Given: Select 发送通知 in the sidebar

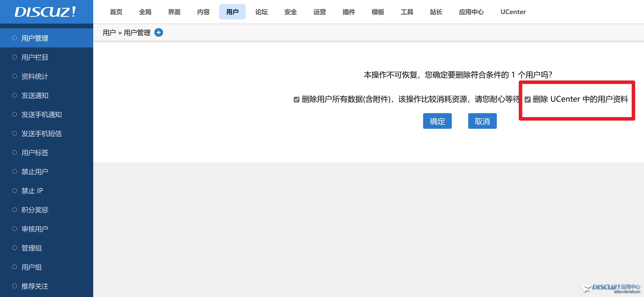Looking at the screenshot, I should click(35, 96).
